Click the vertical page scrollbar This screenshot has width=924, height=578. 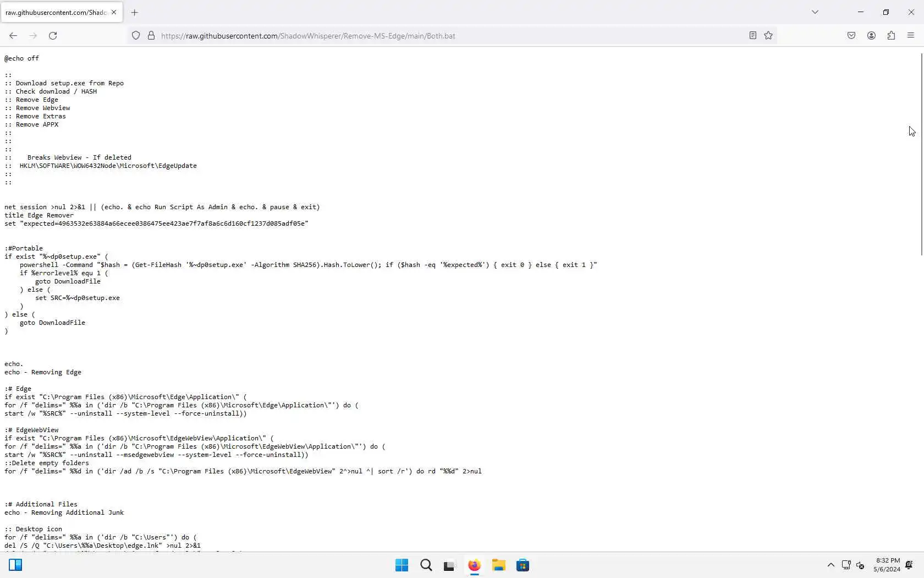[921, 154]
